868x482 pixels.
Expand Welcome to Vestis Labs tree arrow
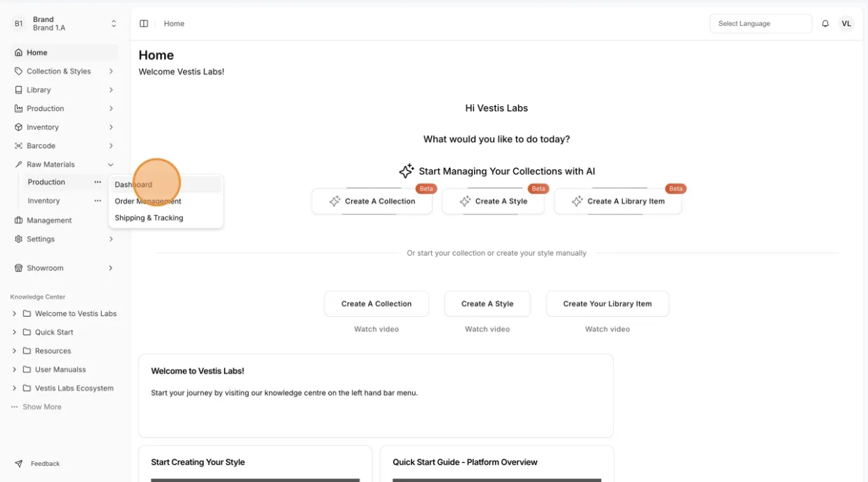coord(14,313)
